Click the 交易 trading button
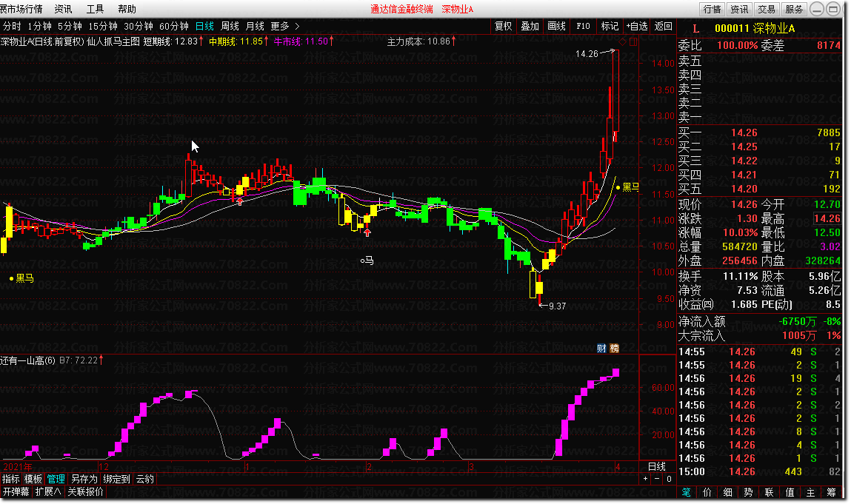This screenshot has height=504, width=851. 767,9
